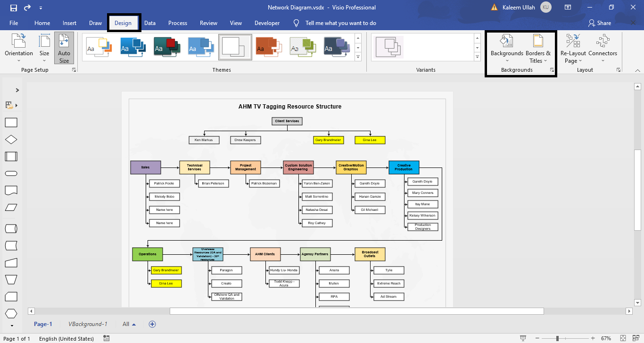Expand the Themes gallery with the More arrow
This screenshot has height=343, width=644.
click(x=358, y=58)
